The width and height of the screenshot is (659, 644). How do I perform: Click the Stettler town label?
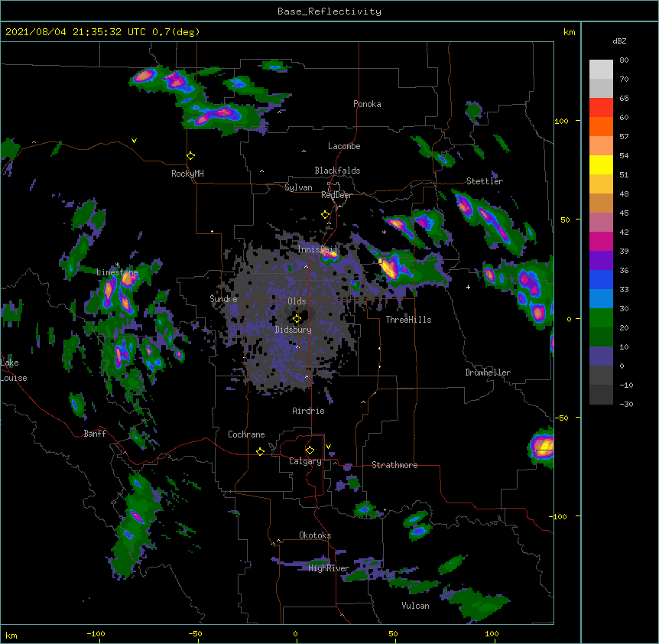[x=485, y=181]
